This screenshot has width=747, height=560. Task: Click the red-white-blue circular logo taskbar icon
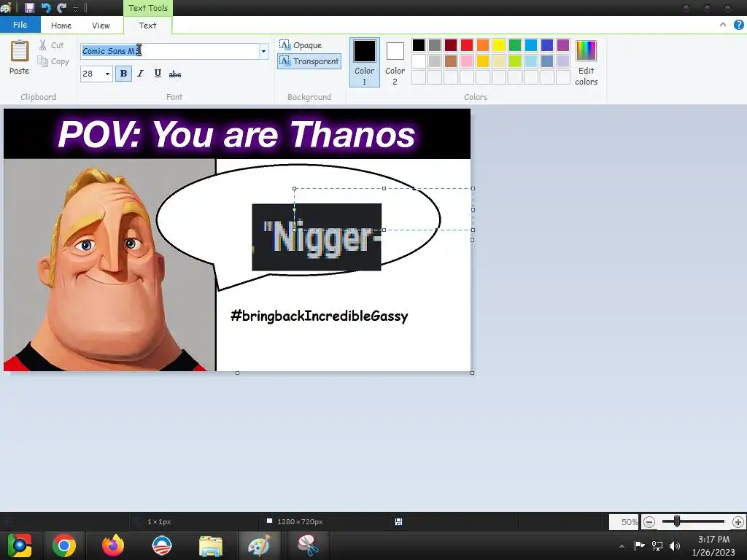point(162,545)
